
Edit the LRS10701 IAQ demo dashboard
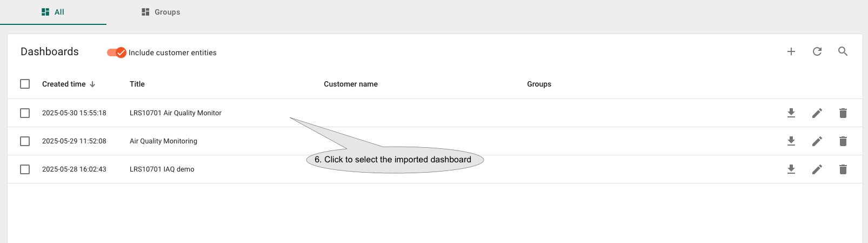pos(817,169)
